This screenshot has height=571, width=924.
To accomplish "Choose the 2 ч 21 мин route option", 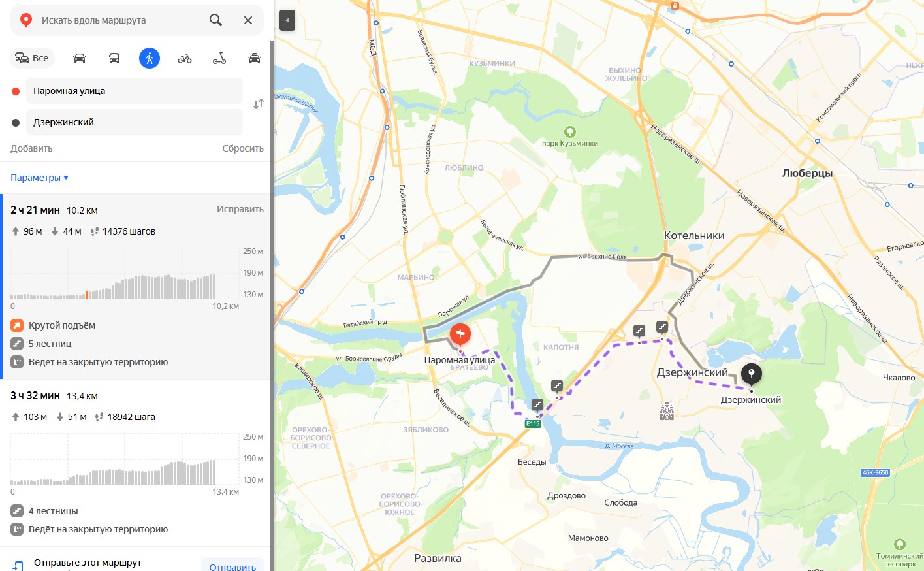I will click(137, 286).
